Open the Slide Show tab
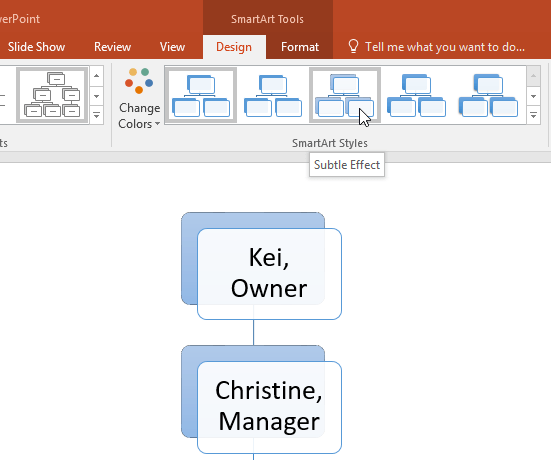551x460 pixels. (36, 47)
